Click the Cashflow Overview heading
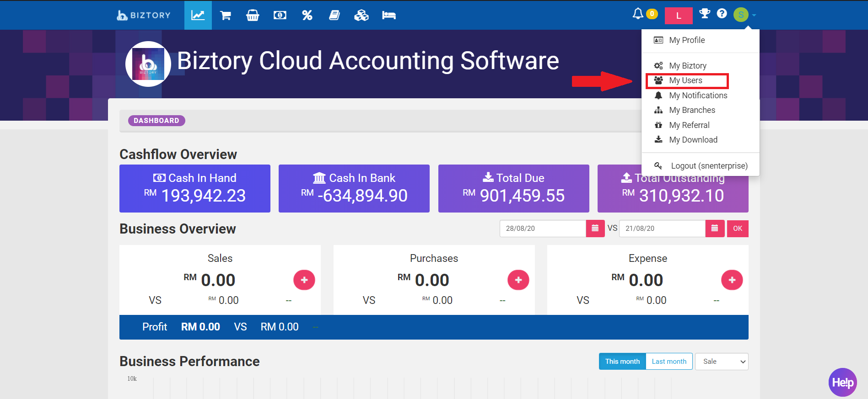The width and height of the screenshot is (868, 399). tap(178, 154)
